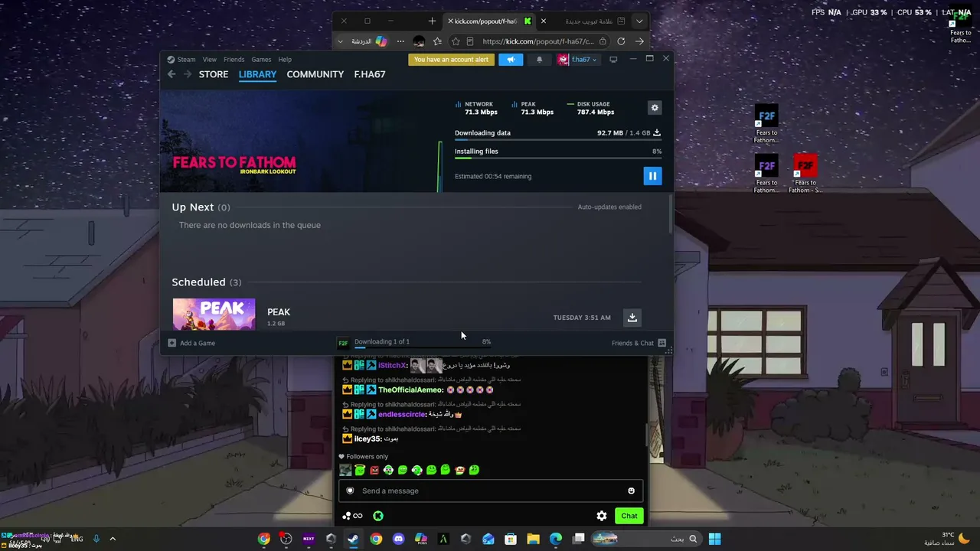Pause the Fears to Fathom download
This screenshot has width=980, height=551.
(x=652, y=176)
